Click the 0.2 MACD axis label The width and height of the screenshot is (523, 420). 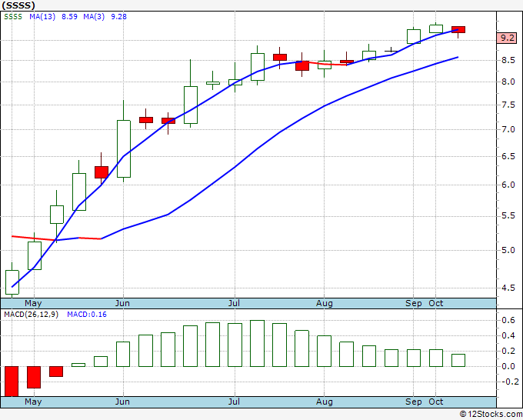[x=508, y=351]
